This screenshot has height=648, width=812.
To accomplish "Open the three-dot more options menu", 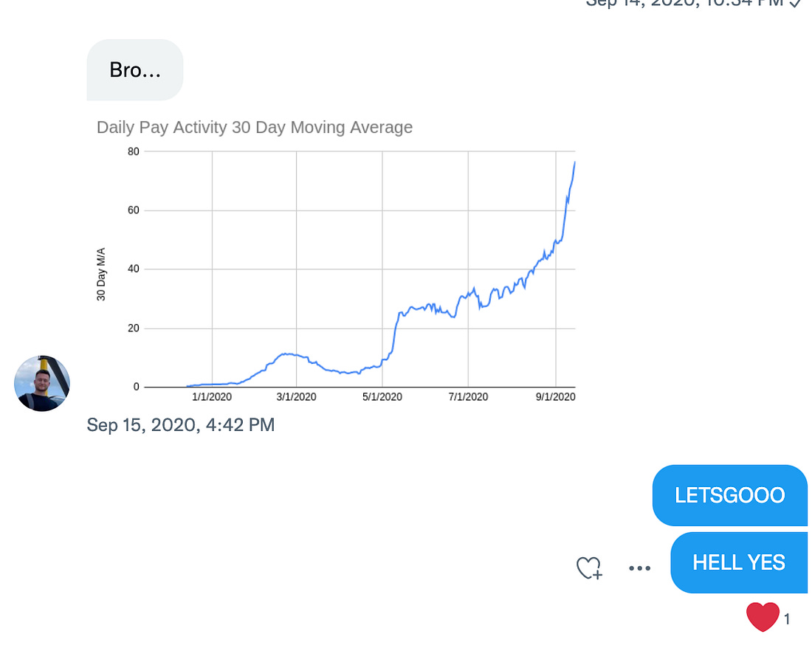I will 639,568.
